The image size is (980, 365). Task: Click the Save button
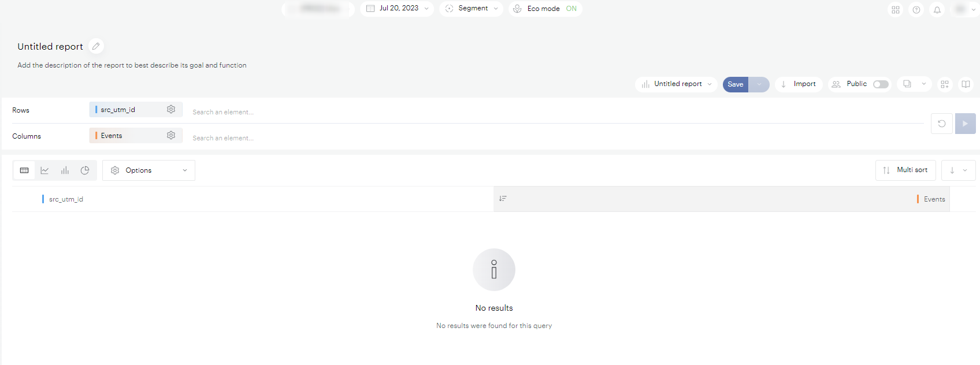click(735, 84)
